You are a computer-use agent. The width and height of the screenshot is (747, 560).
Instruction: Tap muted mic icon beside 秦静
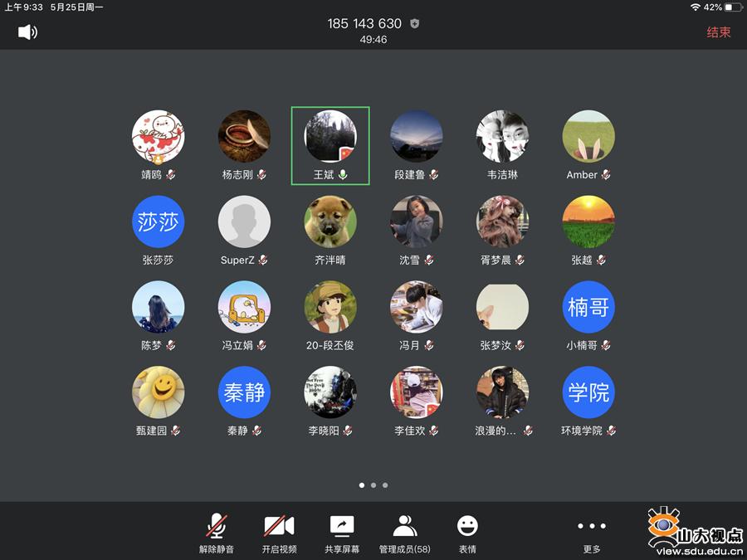(x=256, y=431)
